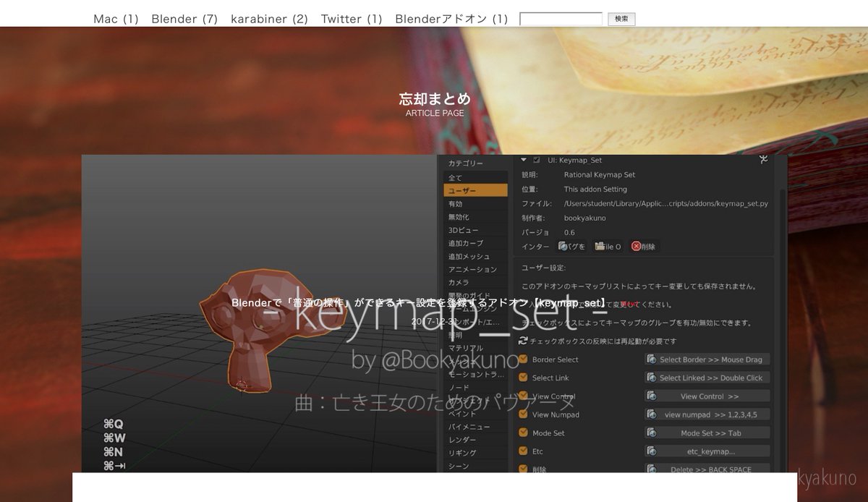Click the author name bookyakuno
This screenshot has height=502, width=868.
coord(585,218)
